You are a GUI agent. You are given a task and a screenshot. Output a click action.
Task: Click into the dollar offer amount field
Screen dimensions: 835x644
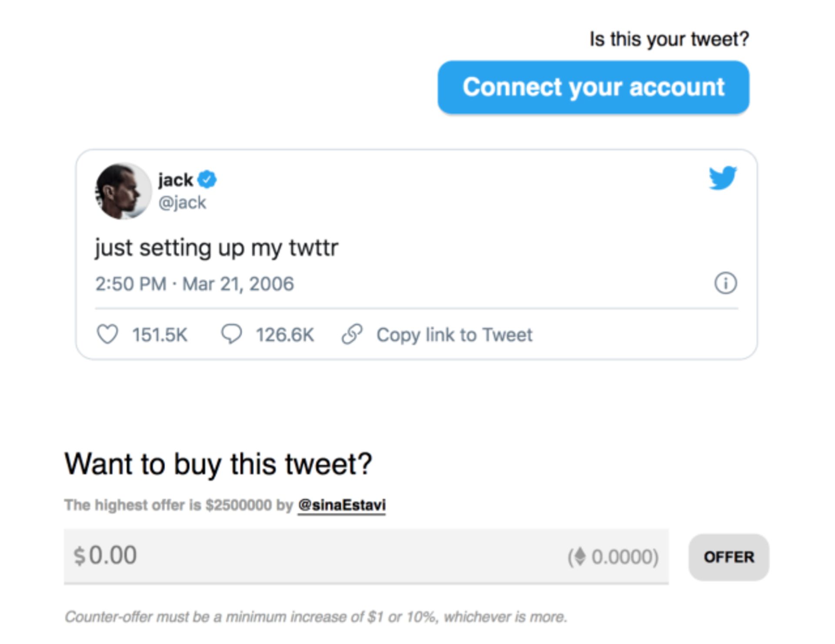click(304, 556)
